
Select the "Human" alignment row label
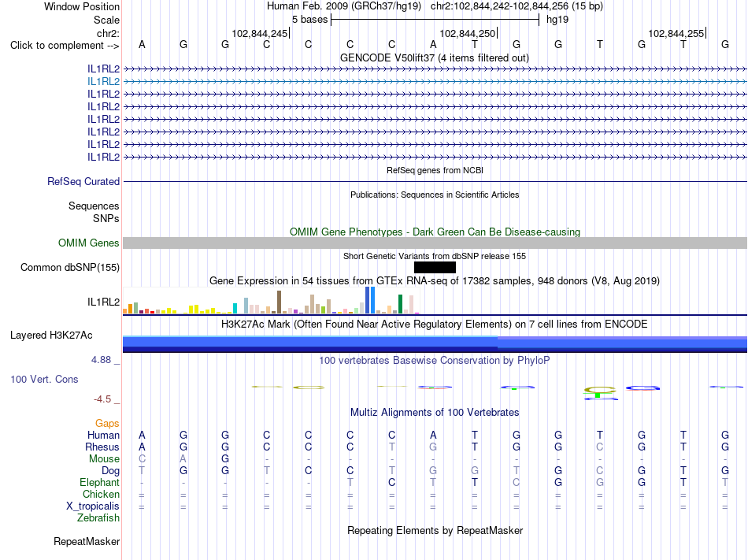click(103, 435)
